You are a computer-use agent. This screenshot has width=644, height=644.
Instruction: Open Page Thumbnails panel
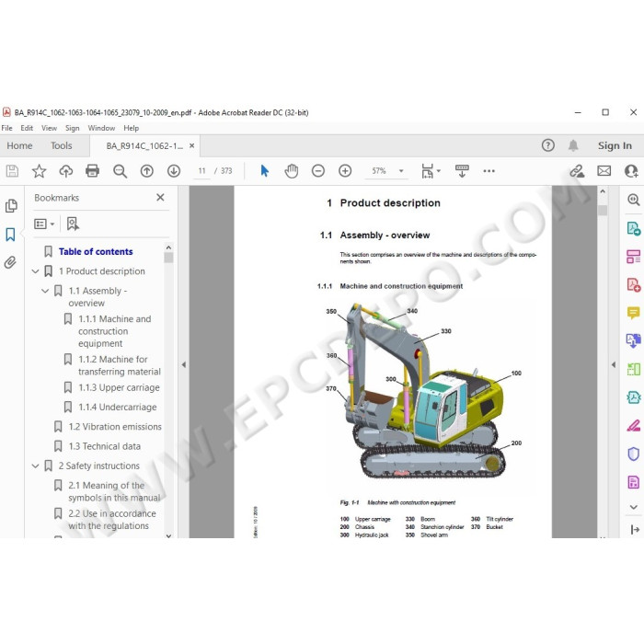coord(11,206)
